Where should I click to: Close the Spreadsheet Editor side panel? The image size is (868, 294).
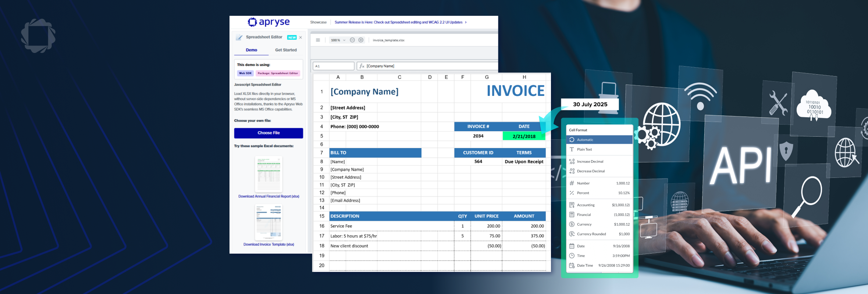click(300, 37)
